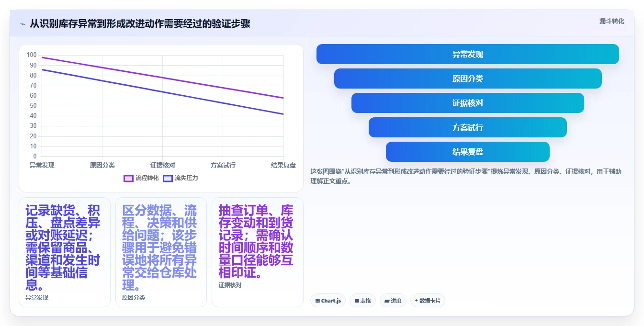Toggle the 流失压力 legend entry
Image resolution: width=644 pixels, height=326 pixels.
180,178
